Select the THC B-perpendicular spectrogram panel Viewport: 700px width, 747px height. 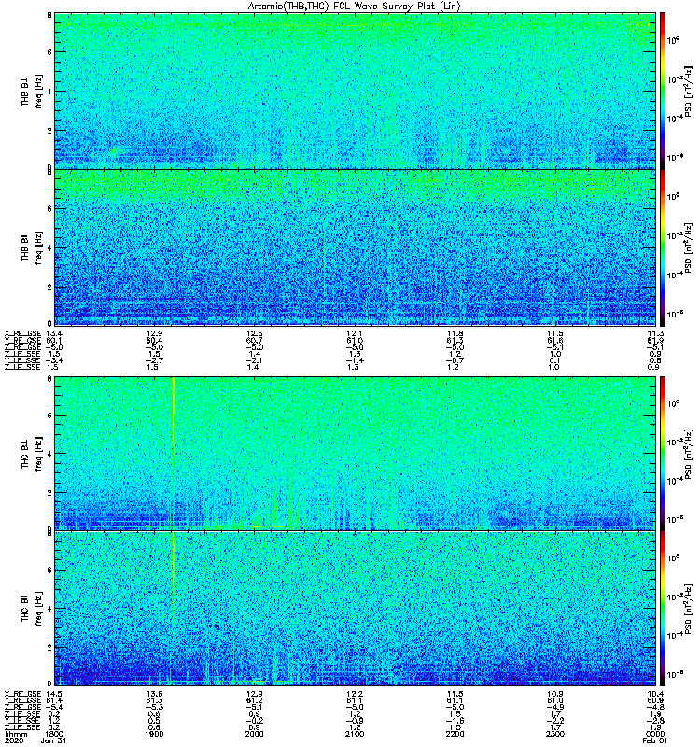(356, 454)
